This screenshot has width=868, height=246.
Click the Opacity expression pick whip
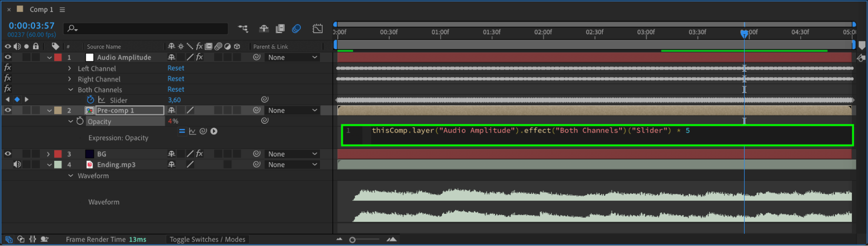tap(203, 131)
